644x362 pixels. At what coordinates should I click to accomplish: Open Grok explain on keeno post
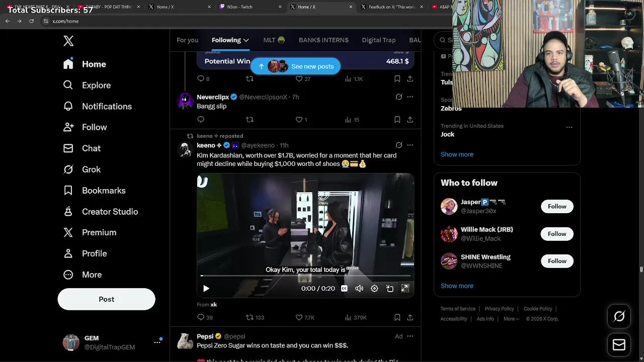398,145
